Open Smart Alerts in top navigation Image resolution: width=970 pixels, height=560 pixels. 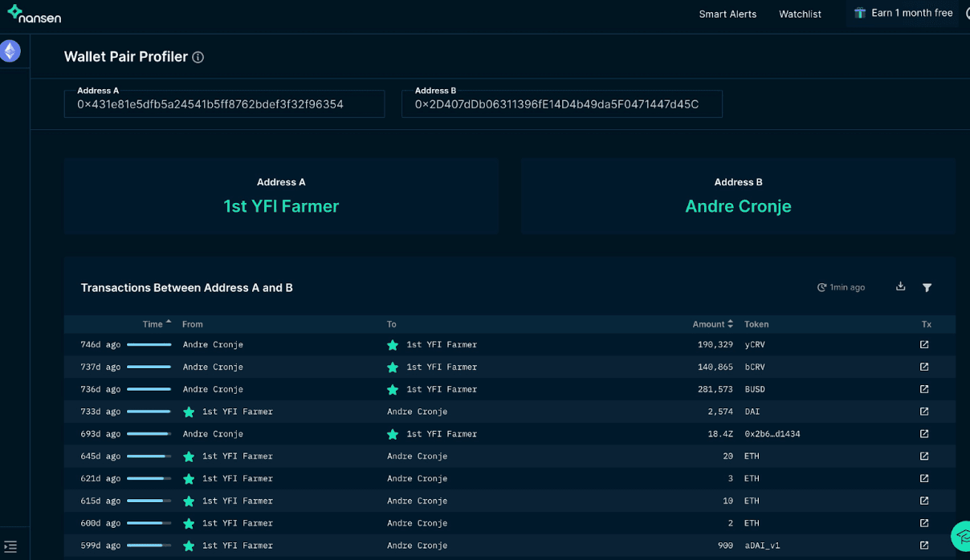pos(727,14)
